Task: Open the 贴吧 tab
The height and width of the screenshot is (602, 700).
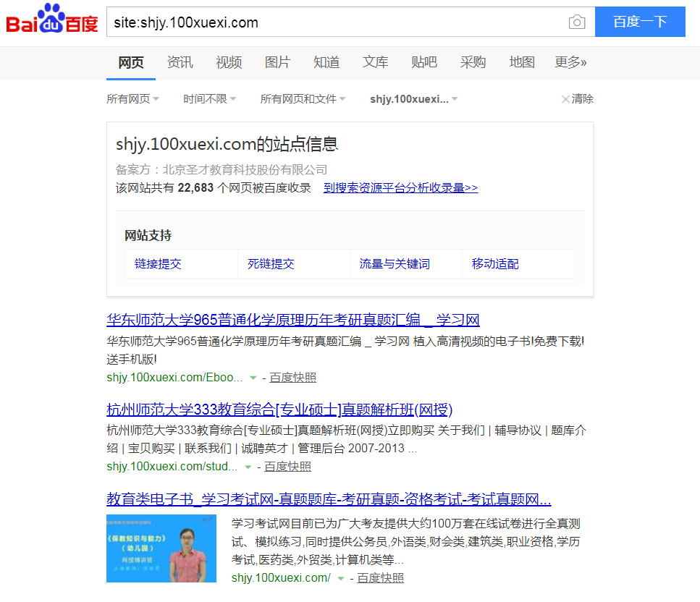Action: pyautogui.click(x=424, y=62)
